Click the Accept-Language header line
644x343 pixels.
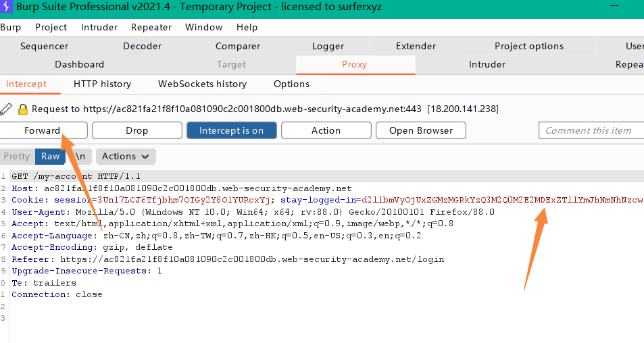[x=216, y=236]
